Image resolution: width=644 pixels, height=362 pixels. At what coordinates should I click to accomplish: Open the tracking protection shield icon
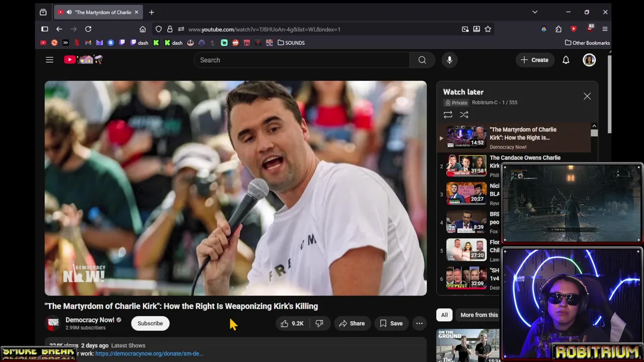[x=158, y=29]
